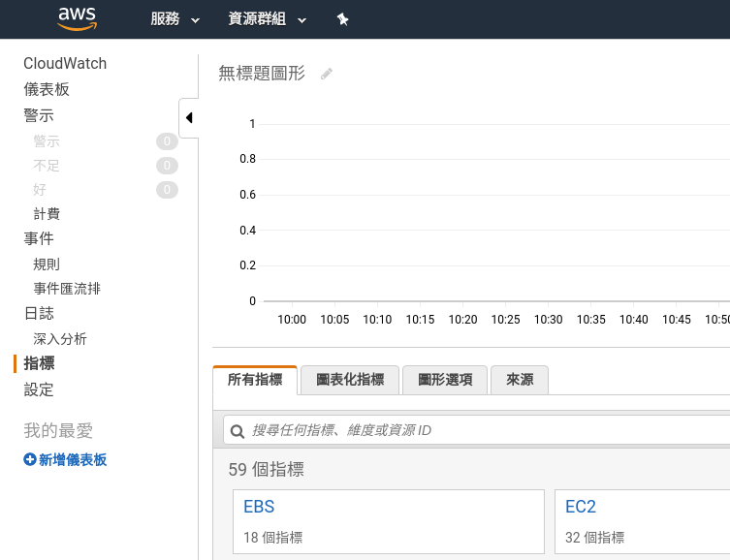
Task: Select the 警示 sub-item with count 0
Action: [47, 140]
